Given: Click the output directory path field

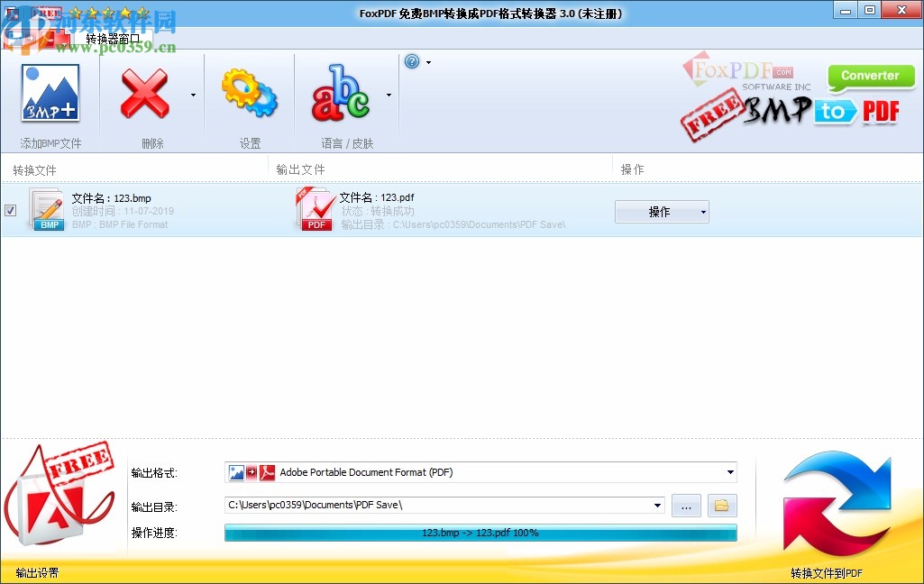Looking at the screenshot, I should coord(433,505).
